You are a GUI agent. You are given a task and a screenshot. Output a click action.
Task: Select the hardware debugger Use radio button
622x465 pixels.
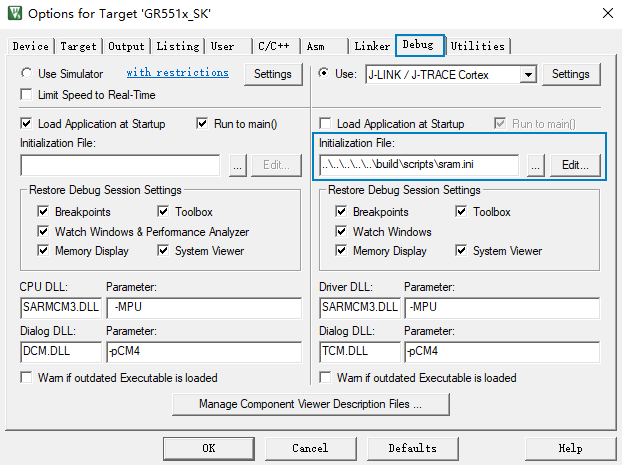pos(324,73)
